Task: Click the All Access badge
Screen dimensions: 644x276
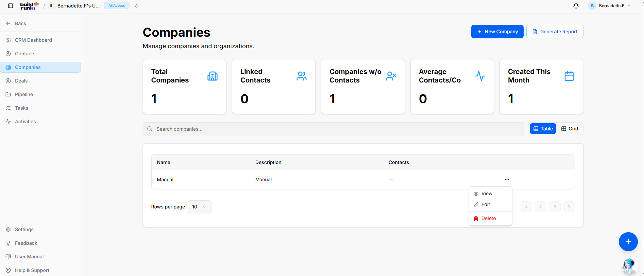Action: coord(117,6)
